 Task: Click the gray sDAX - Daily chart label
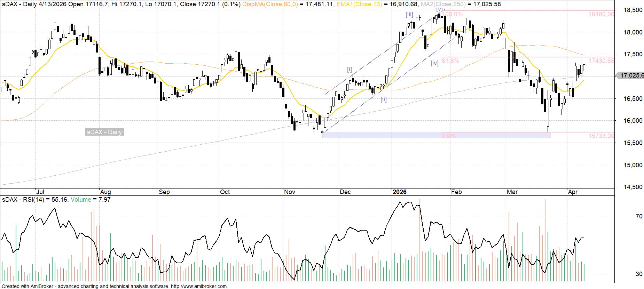(104, 132)
